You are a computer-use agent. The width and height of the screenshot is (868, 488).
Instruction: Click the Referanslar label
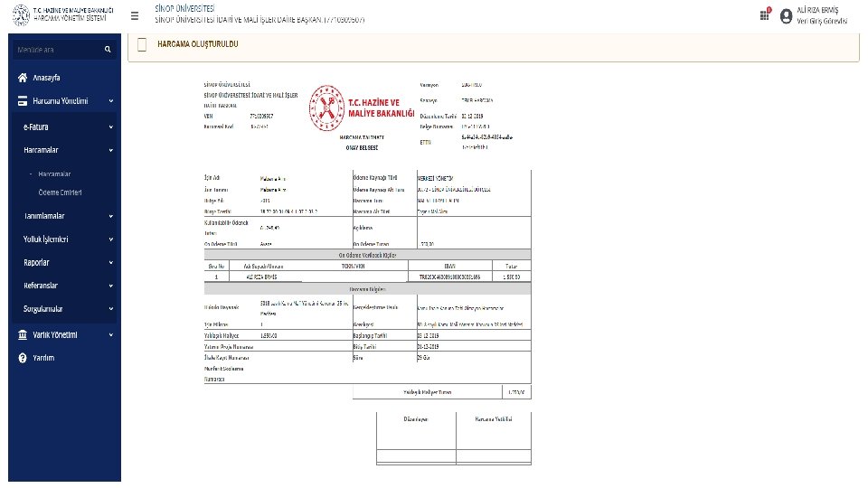[41, 286]
